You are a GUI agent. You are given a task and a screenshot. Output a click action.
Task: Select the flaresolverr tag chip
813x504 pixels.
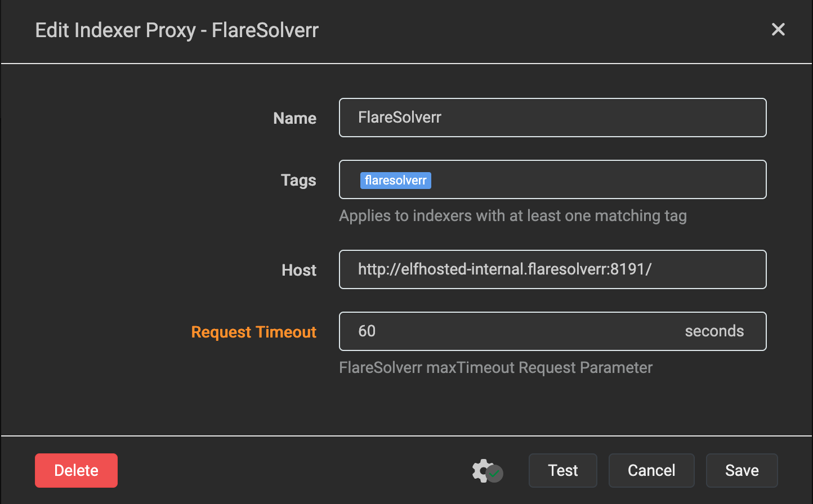click(x=395, y=180)
